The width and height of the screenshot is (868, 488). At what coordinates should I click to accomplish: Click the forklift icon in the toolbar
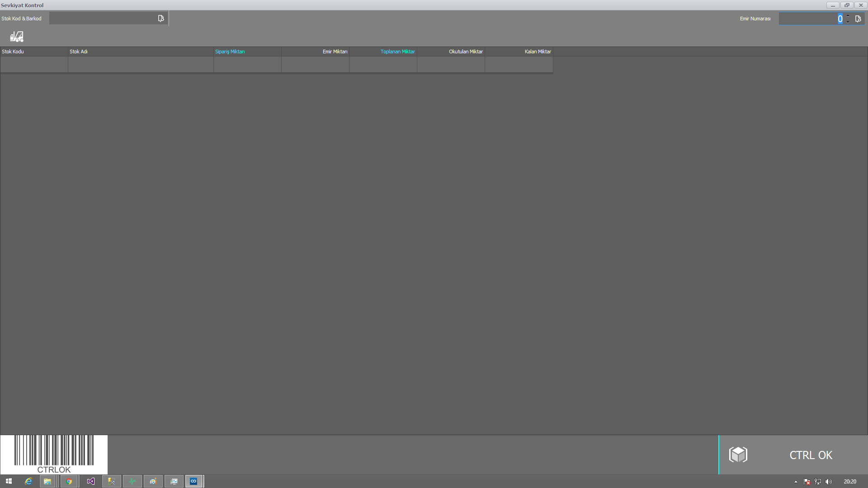[17, 37]
